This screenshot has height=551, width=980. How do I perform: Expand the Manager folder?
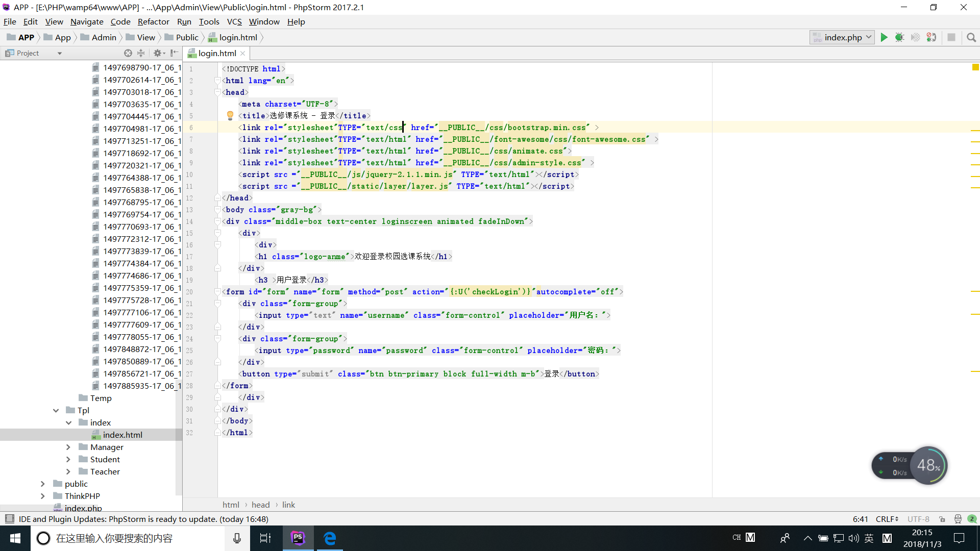coord(68,447)
